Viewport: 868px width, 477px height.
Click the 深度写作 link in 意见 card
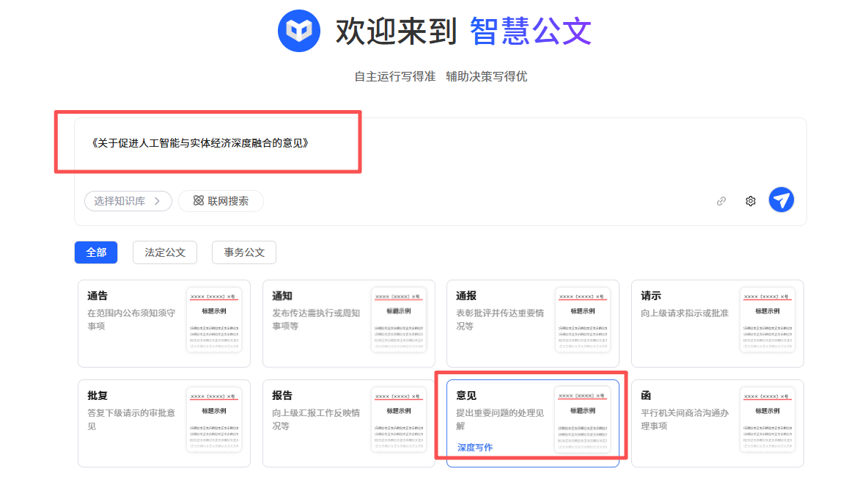(475, 447)
